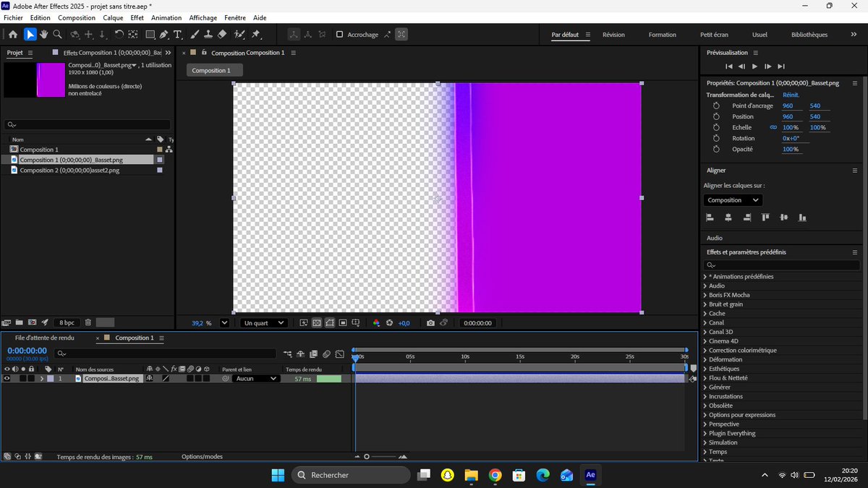Hide the Composi...8asset.png layer

coord(6,378)
